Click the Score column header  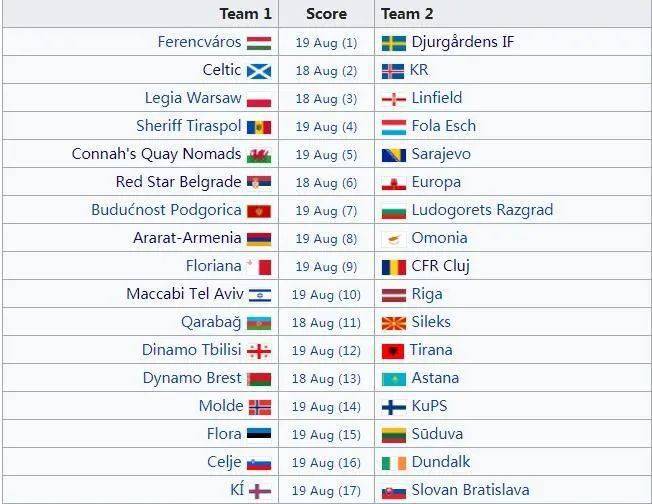click(326, 14)
